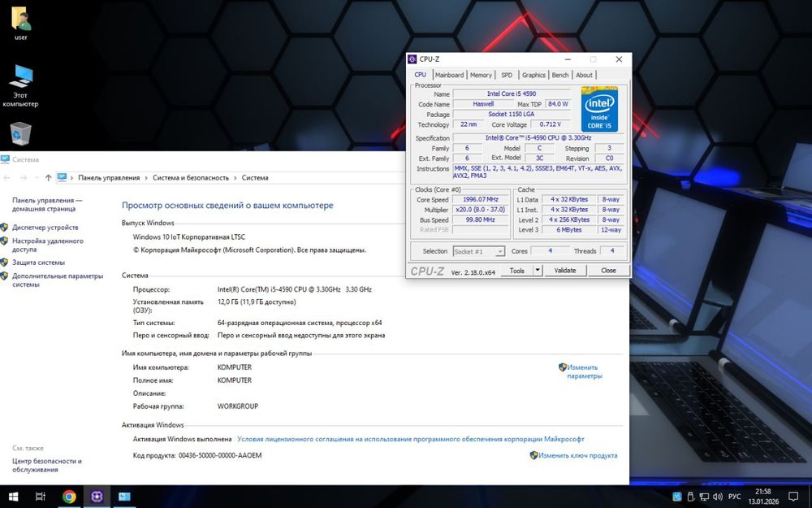This screenshot has height=508, width=812.
Task: Click the Core Speed value 1996.07 MHz
Action: [481, 200]
